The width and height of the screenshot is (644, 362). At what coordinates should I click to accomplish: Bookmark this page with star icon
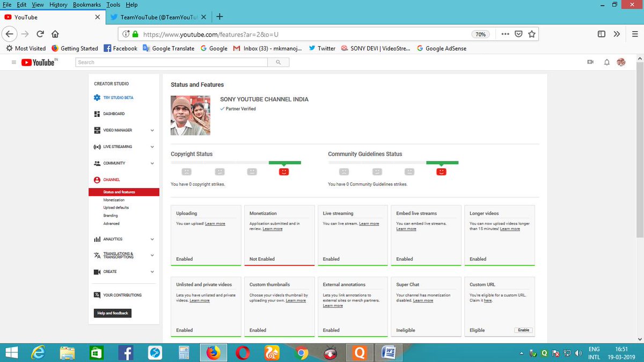[532, 34]
